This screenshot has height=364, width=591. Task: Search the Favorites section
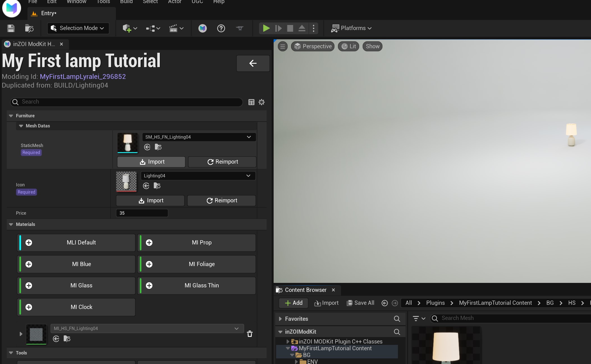click(x=397, y=319)
